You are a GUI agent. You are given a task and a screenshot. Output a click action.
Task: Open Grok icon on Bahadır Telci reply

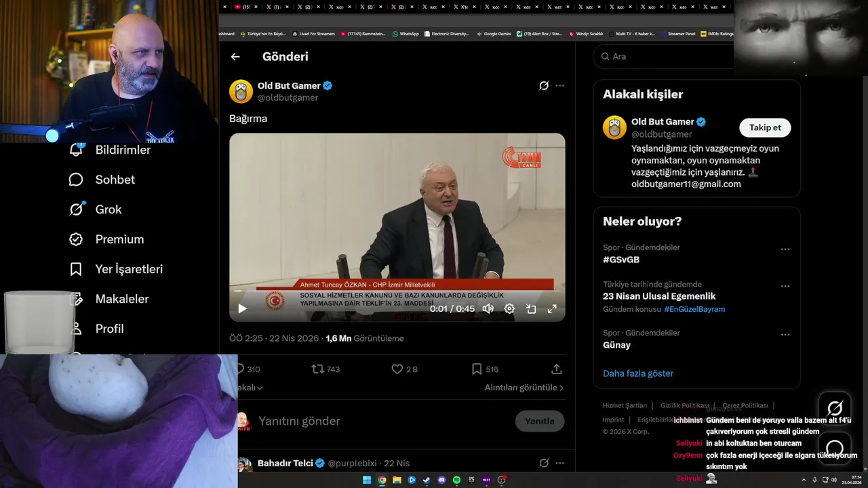click(544, 463)
